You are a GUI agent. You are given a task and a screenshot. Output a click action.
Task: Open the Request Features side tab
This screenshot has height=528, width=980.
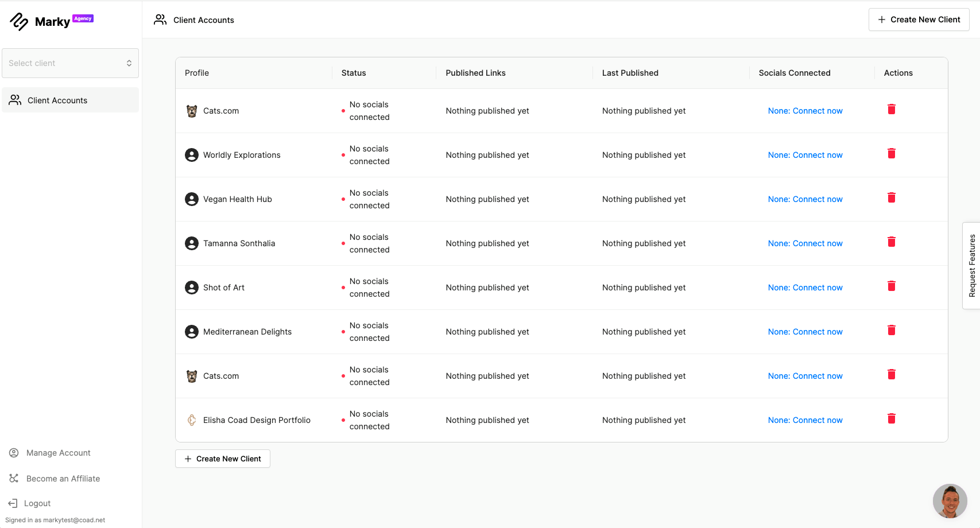[x=971, y=266]
